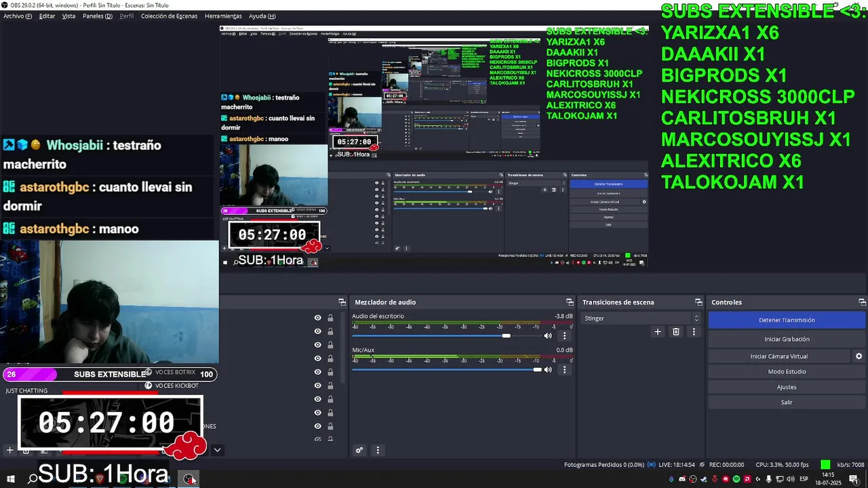Open Windows notification center
This screenshot has width=868, height=488.
pos(854,479)
